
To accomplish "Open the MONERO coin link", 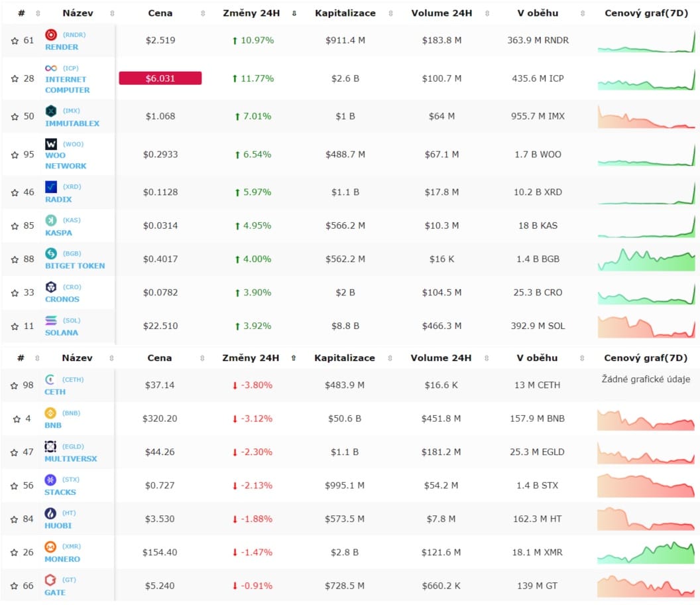I will [62, 559].
